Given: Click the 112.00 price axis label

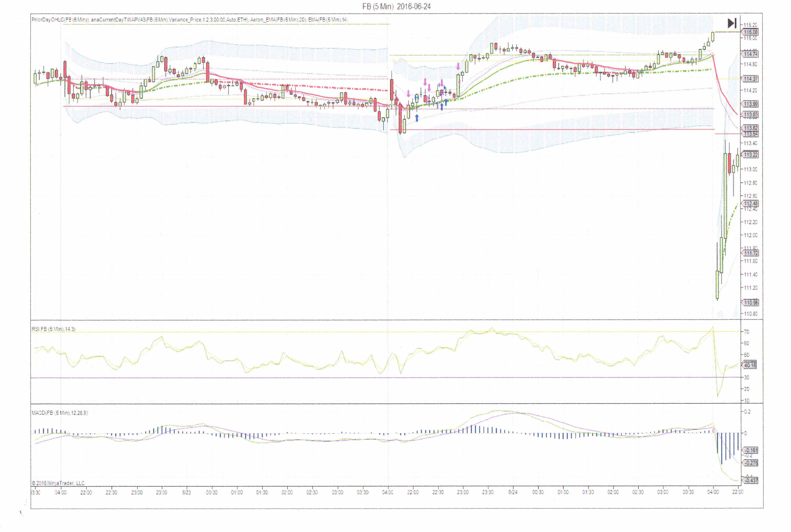Looking at the screenshot, I should coord(750,235).
